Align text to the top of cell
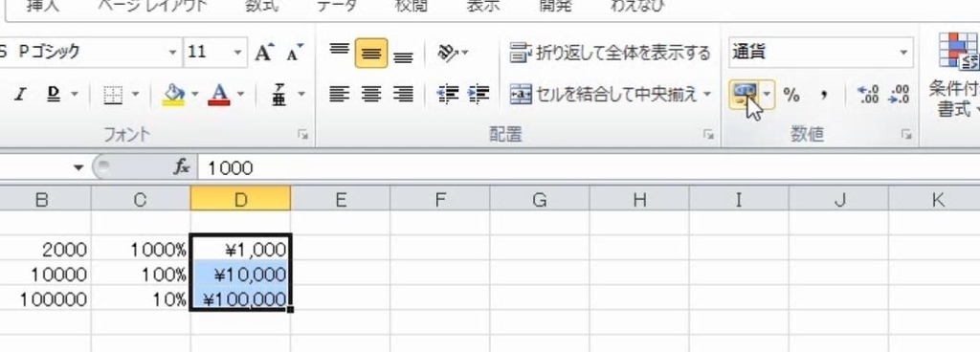980x352 pixels. [340, 53]
